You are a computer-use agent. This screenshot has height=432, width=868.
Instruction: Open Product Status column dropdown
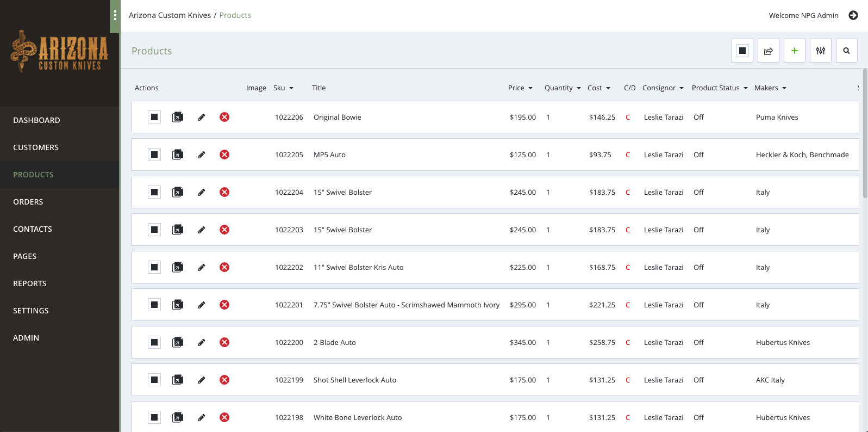720,88
